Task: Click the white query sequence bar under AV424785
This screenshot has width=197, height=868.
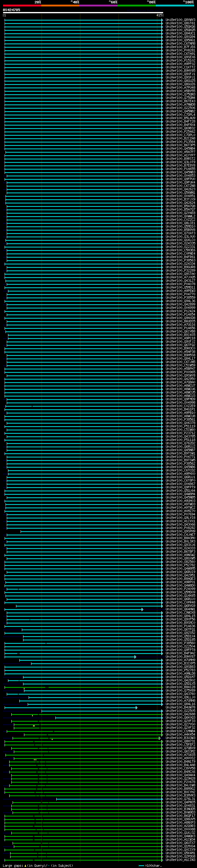Action: (x=83, y=12)
